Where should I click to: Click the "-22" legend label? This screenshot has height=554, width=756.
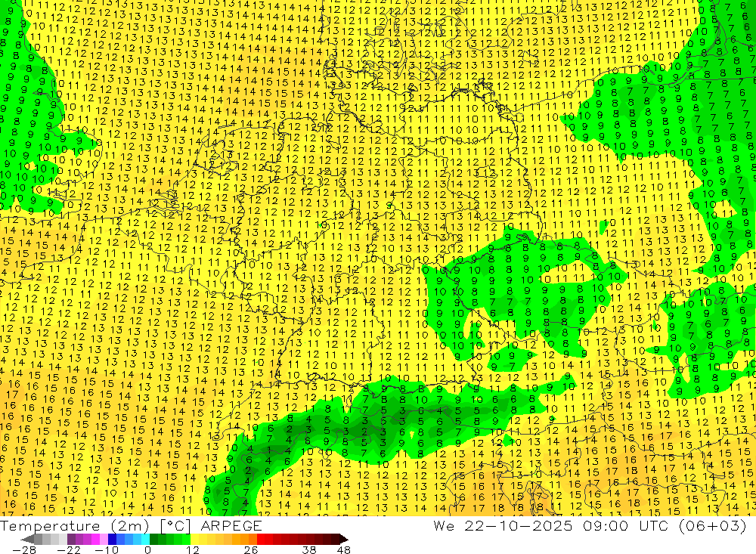(69, 549)
